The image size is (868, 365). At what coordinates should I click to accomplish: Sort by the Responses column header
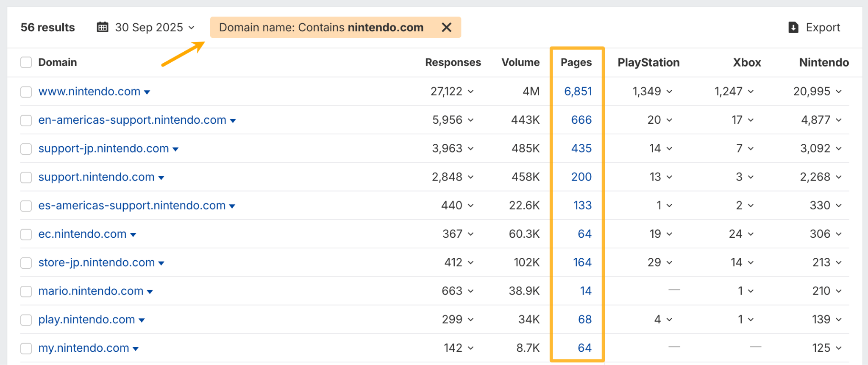tap(453, 63)
